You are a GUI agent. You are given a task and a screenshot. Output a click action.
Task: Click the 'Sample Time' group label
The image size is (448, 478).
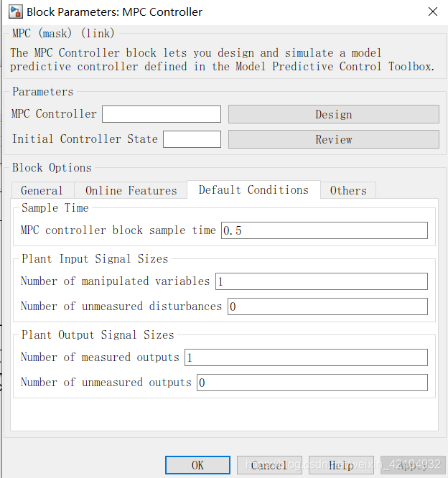click(x=55, y=208)
